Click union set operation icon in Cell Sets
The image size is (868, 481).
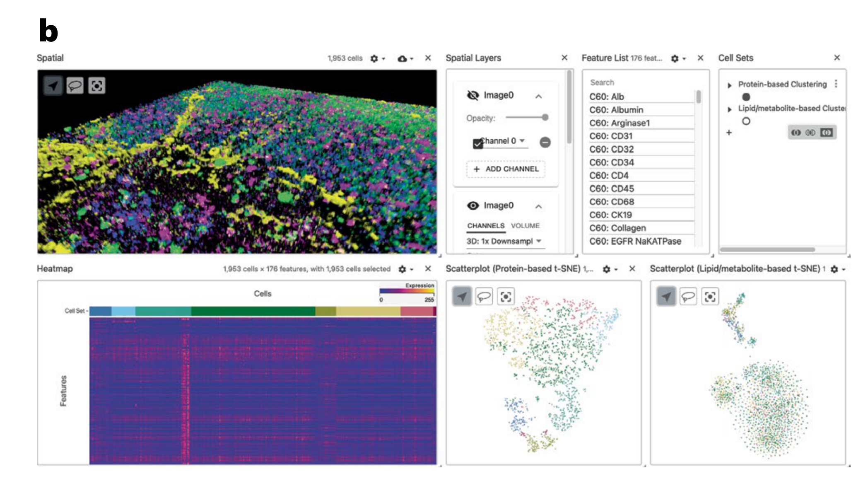click(796, 133)
